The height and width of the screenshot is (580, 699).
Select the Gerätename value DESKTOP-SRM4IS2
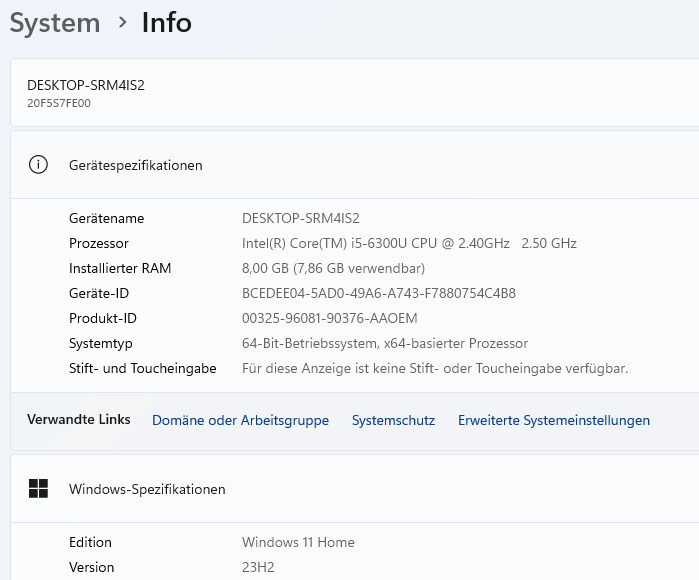300,218
